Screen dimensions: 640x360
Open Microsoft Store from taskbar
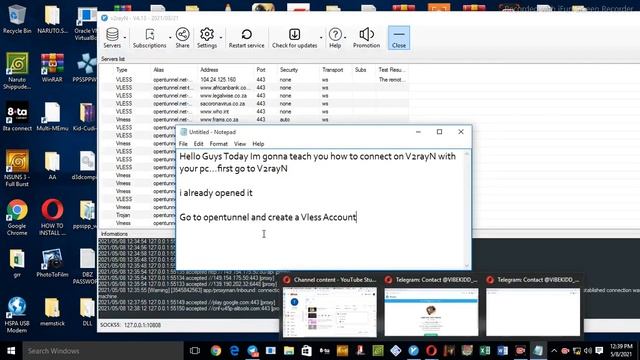click(x=307, y=351)
